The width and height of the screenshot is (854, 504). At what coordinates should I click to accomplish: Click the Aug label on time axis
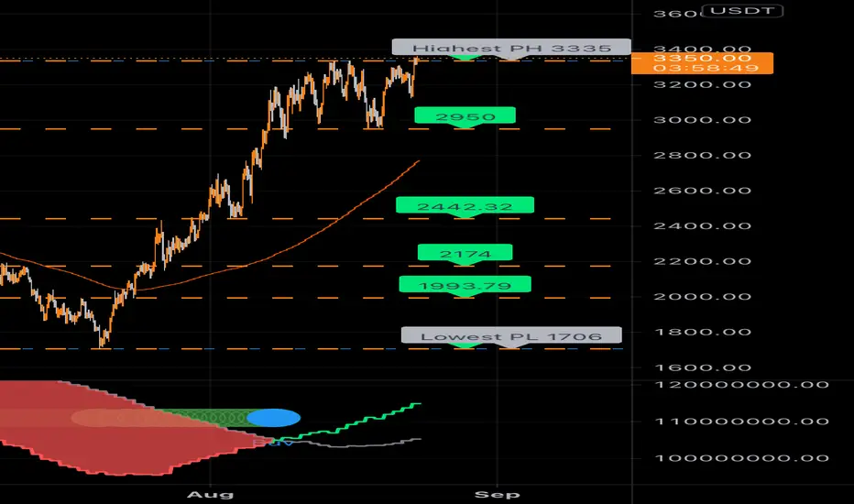(x=210, y=495)
